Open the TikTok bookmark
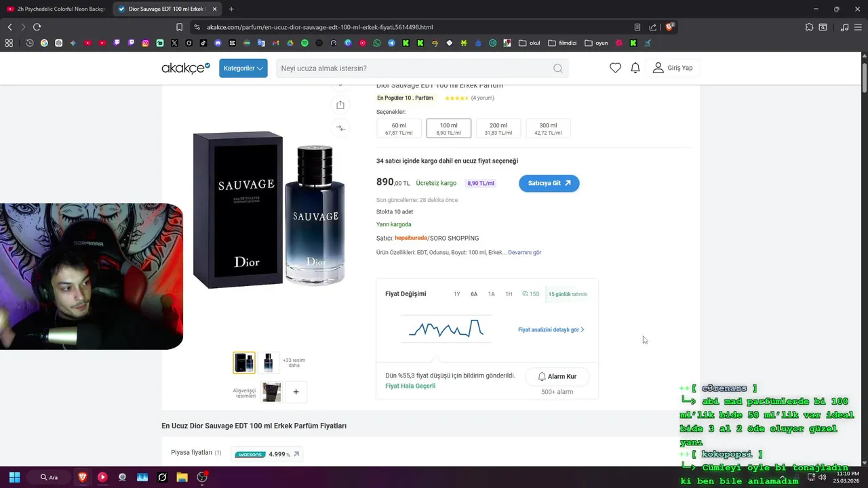 203,43
